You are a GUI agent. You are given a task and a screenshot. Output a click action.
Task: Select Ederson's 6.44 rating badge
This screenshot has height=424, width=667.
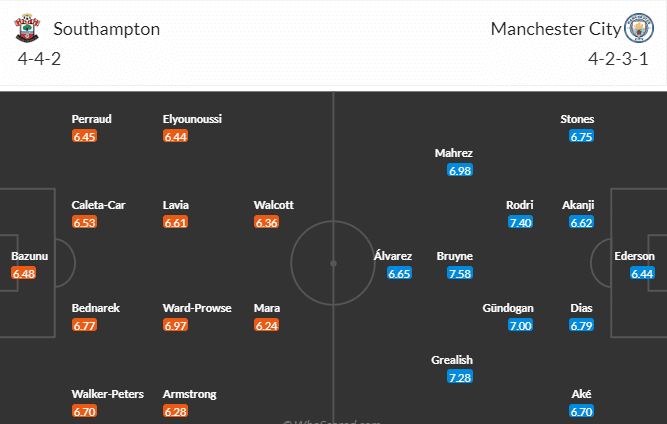tap(642, 274)
